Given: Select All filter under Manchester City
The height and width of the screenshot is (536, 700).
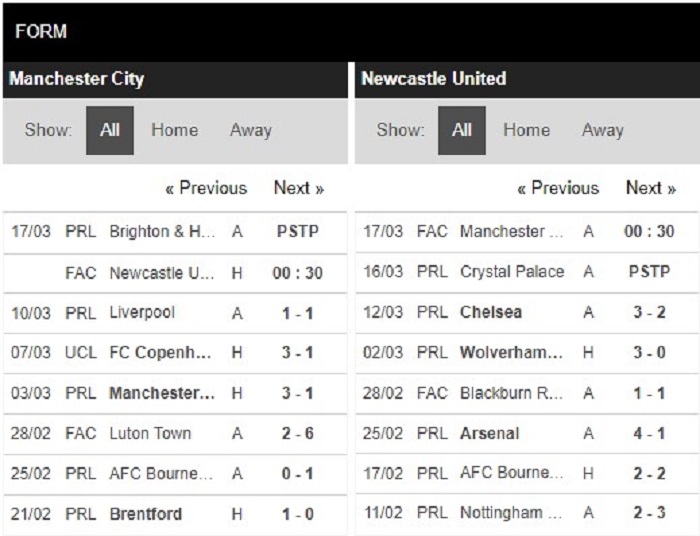Looking at the screenshot, I should pyautogui.click(x=110, y=130).
